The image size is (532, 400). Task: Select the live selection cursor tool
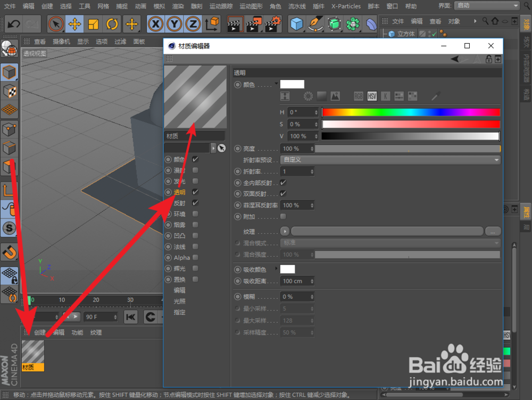pyautogui.click(x=56, y=24)
